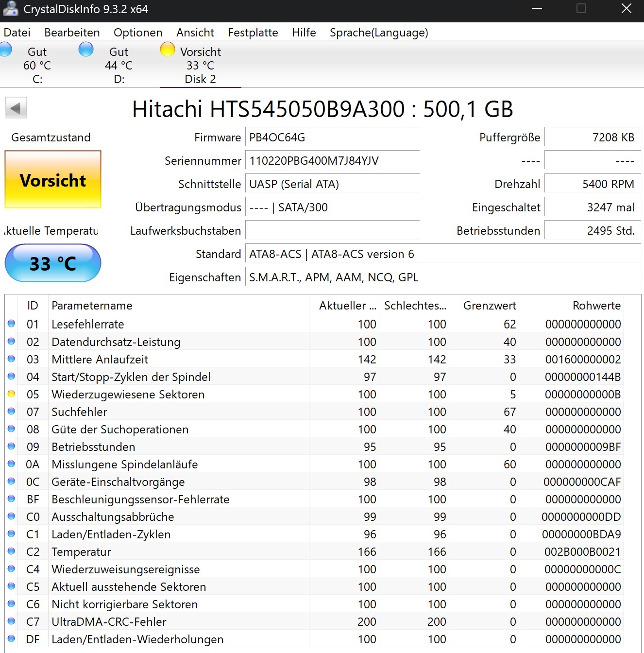Click the blue status orb for drive C:

tap(5, 50)
